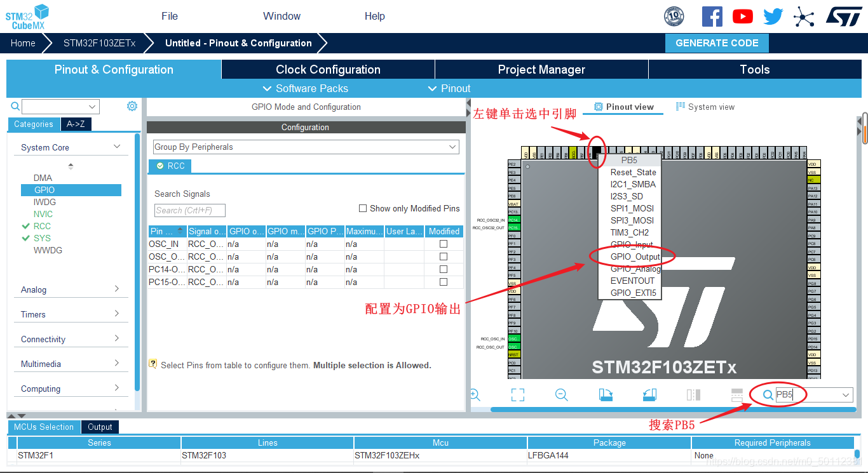Image resolution: width=868 pixels, height=473 pixels.
Task: Go to Home breadcrumb
Action: [x=23, y=43]
